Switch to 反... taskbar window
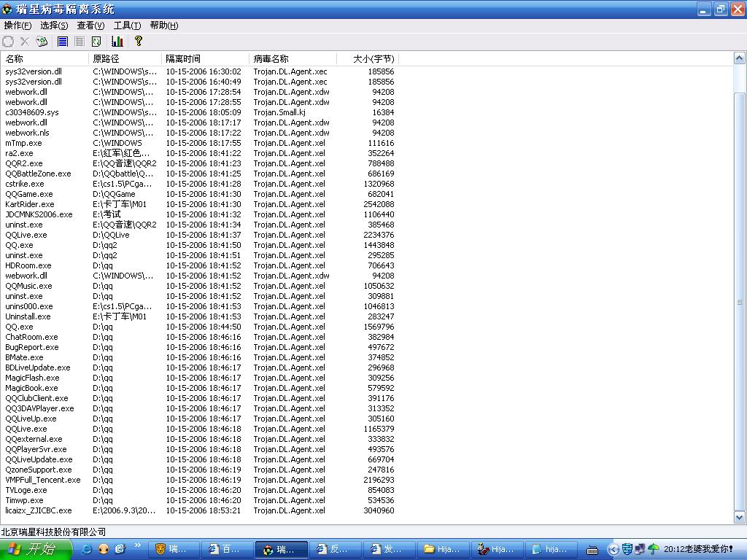The height and width of the screenshot is (560, 747). pos(334,549)
